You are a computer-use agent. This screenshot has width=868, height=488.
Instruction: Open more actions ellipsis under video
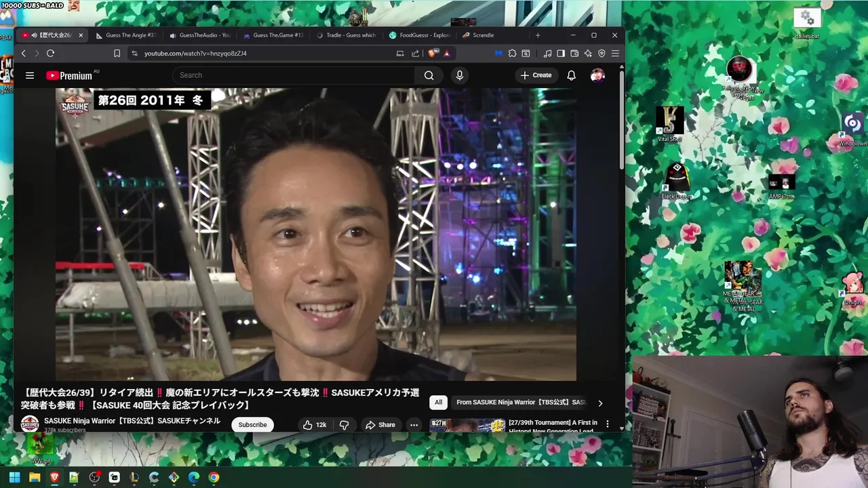coord(414,425)
